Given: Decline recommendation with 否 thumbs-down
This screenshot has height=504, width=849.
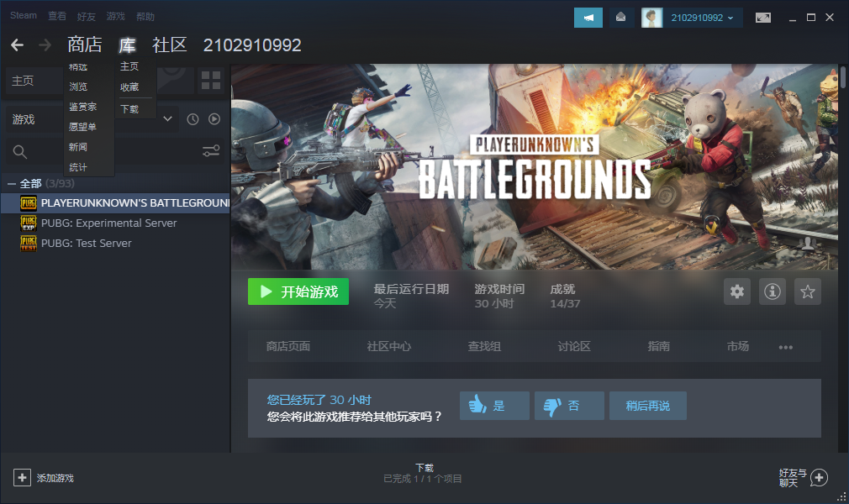Looking at the screenshot, I should click(x=569, y=406).
